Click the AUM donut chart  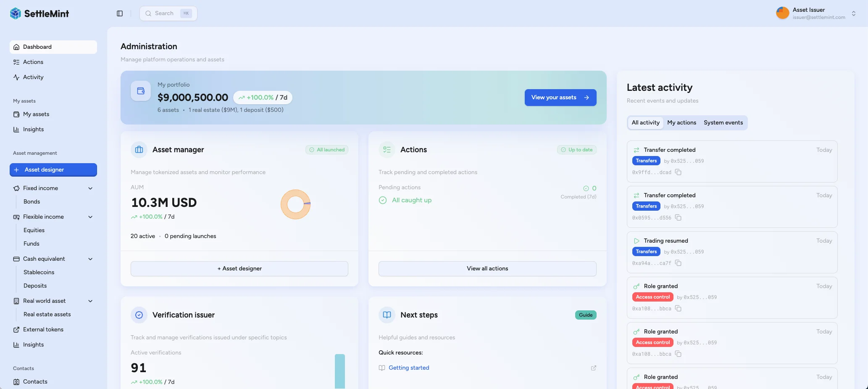[295, 204]
